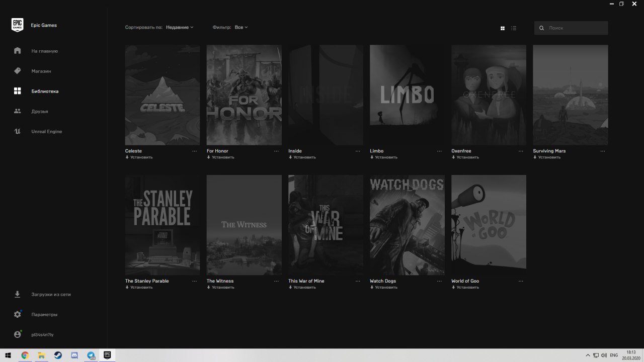Image resolution: width=644 pixels, height=362 pixels.
Task: Click the Inside game title text
Action: pos(295,151)
